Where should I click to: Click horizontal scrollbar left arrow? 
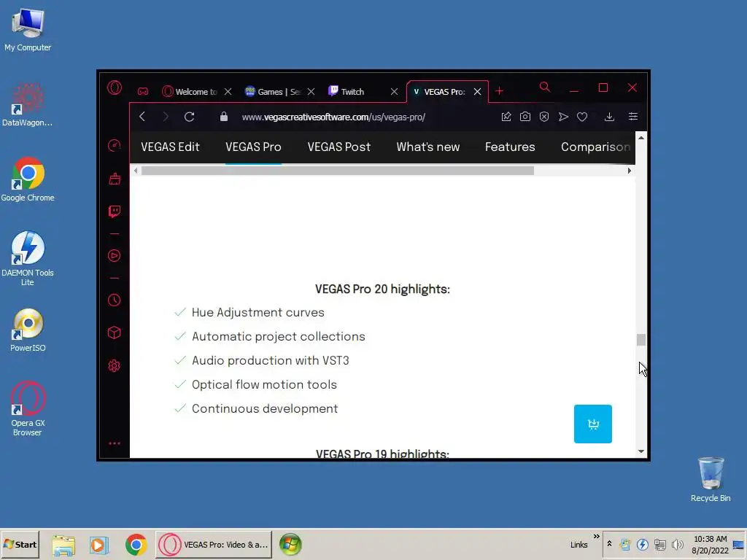point(136,171)
